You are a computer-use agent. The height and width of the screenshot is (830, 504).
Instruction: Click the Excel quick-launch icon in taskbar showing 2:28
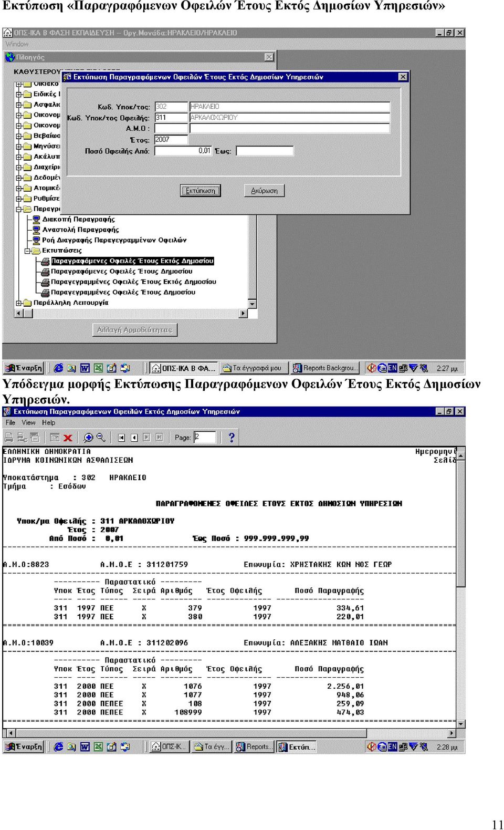click(98, 746)
